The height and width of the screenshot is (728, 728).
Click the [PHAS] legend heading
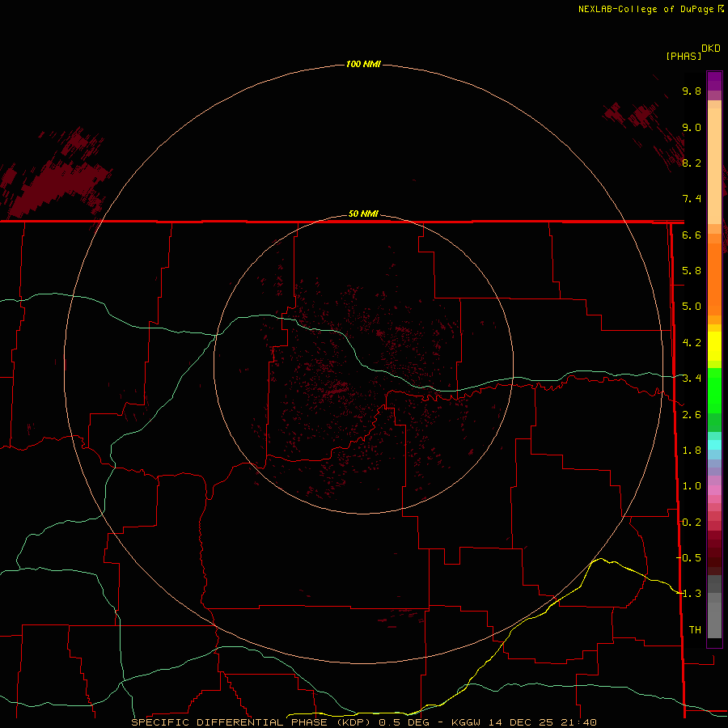point(684,56)
